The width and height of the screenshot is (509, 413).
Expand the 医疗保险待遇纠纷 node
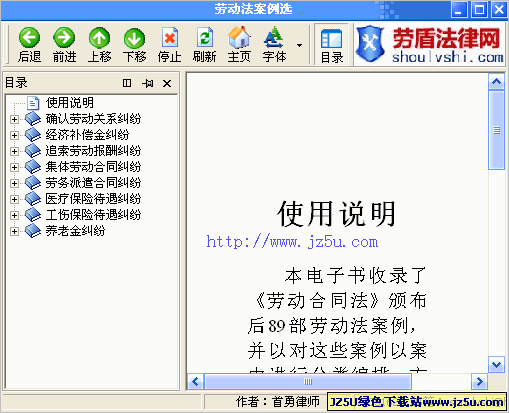click(14, 199)
